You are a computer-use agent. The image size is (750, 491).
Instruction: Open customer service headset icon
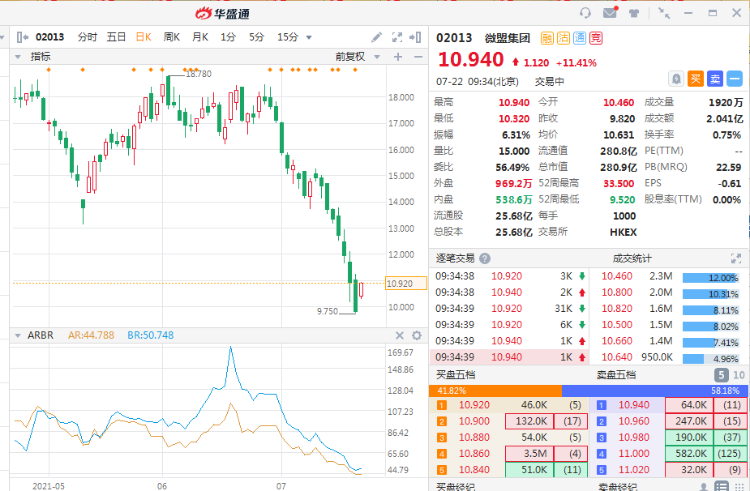pyautogui.click(x=585, y=13)
